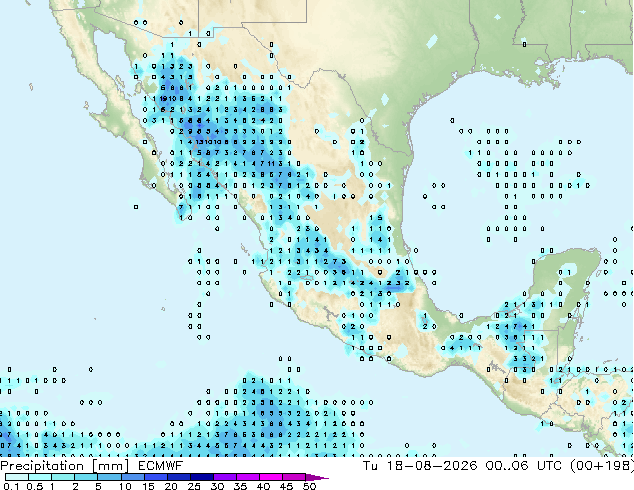
Task: Click the legend swatch between 1 and 2
Action: tap(63, 477)
